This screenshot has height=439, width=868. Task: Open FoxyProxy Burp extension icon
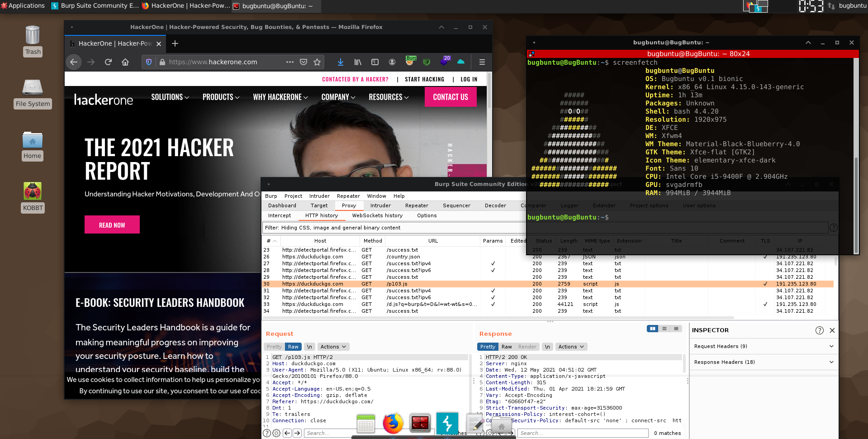tap(411, 60)
